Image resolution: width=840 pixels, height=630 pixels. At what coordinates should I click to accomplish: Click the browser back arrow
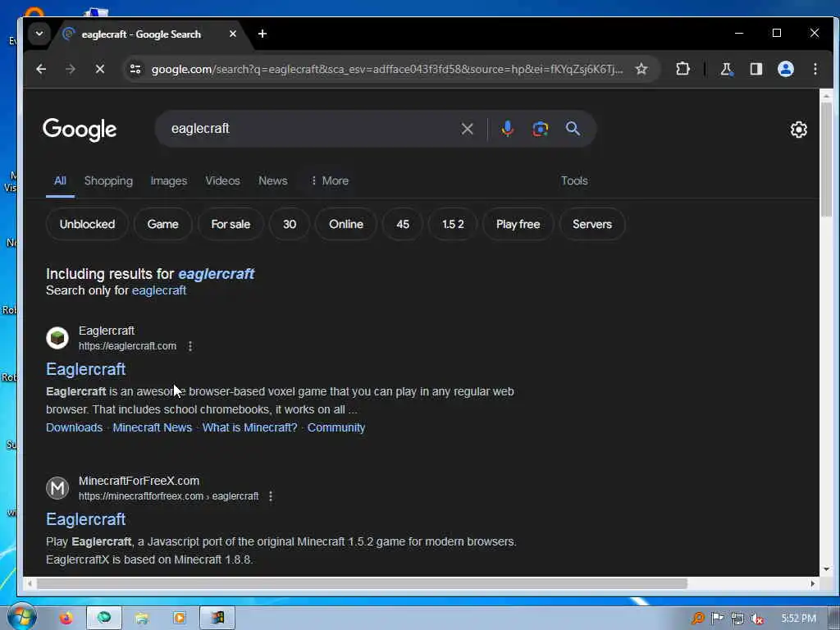(41, 69)
